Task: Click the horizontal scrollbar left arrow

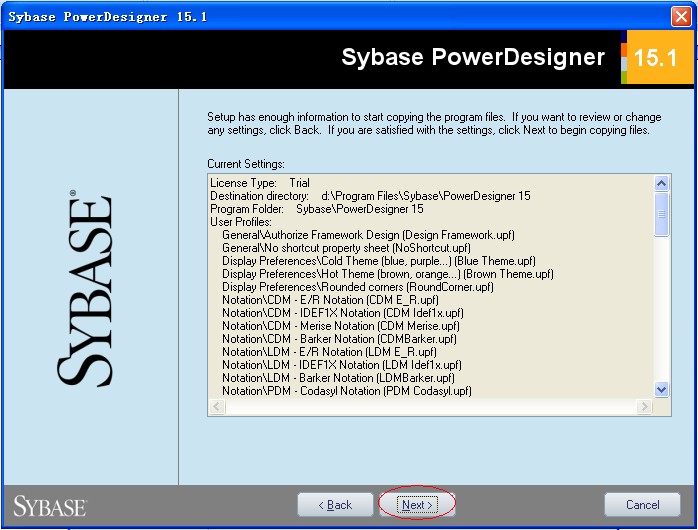Action: (216, 407)
